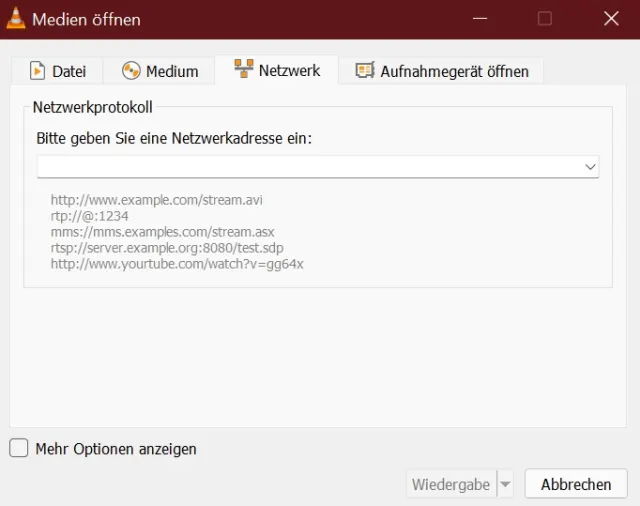
Task: Click the capture device icon beside Aufnahmegerät öffnen
Action: point(365,71)
